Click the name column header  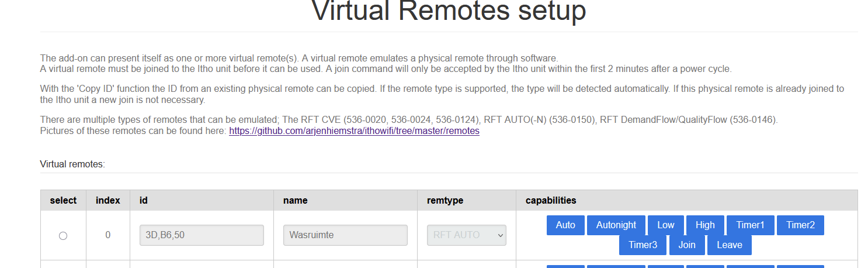point(295,200)
